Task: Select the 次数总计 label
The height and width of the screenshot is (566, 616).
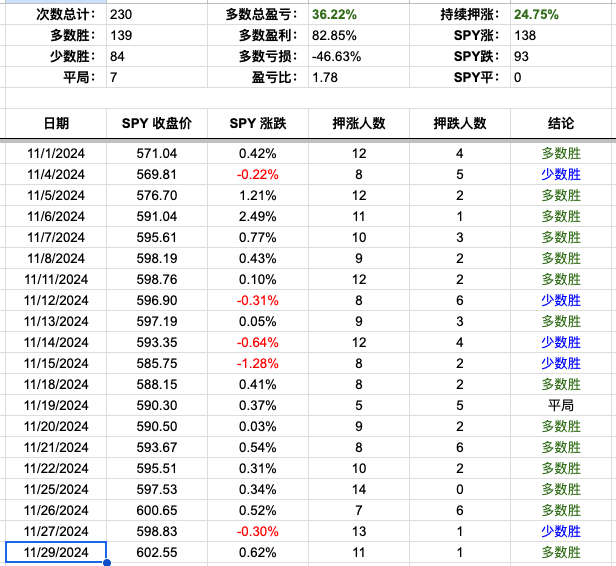Action: [66, 15]
